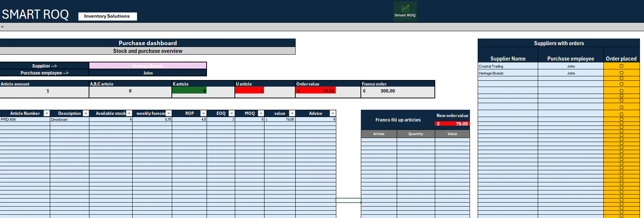Expand the Advice column filter arrow

(x=333, y=113)
